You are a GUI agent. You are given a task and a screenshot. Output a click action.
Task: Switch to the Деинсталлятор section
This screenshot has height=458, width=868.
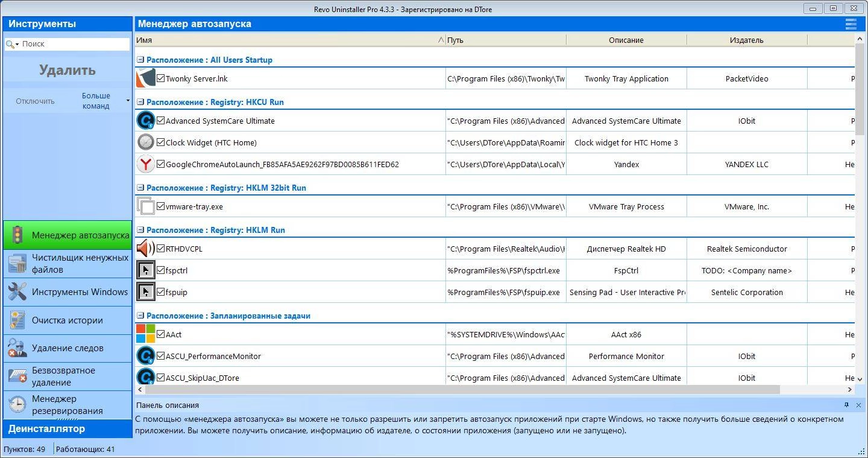[x=68, y=429]
